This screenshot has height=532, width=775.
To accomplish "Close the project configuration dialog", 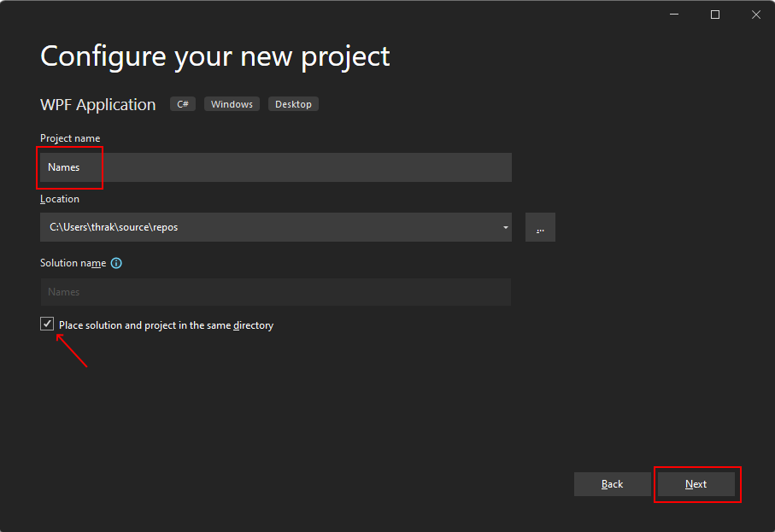I will (x=755, y=14).
